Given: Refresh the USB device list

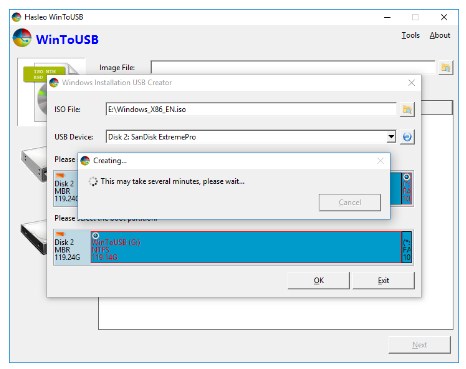Looking at the screenshot, I should coord(407,137).
